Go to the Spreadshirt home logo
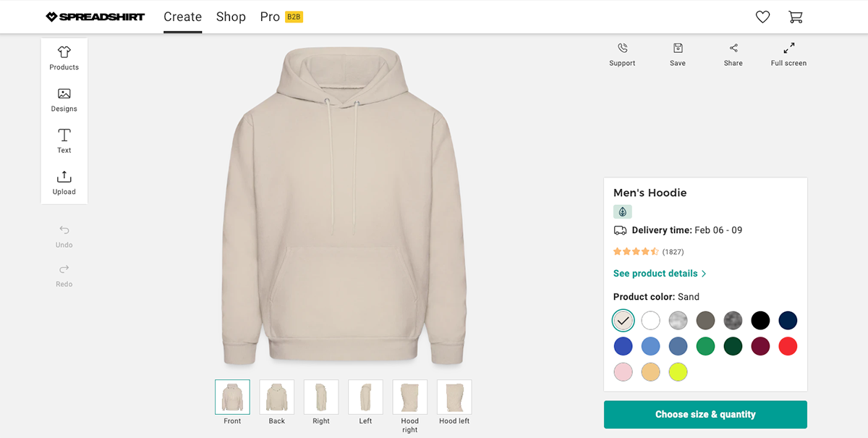The image size is (868, 438). [x=95, y=17]
